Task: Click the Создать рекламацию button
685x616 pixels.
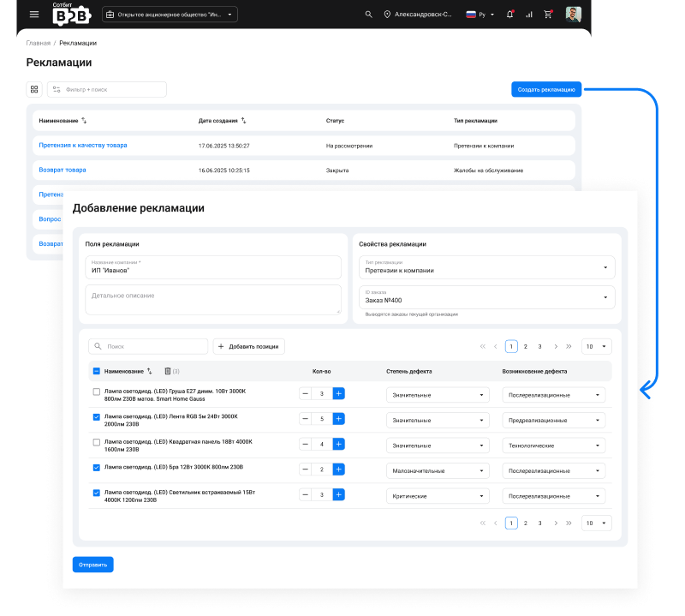Action: click(x=546, y=89)
